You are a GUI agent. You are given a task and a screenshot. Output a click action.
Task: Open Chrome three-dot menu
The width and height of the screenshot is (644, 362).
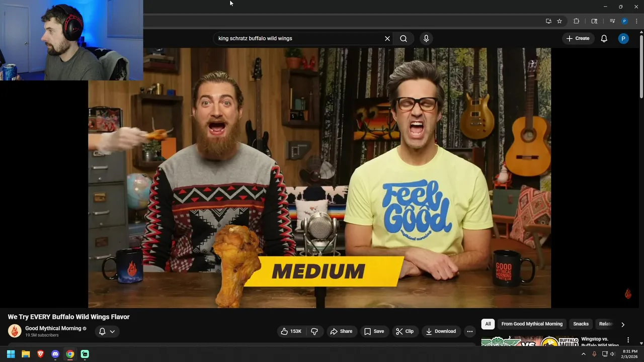click(636, 21)
